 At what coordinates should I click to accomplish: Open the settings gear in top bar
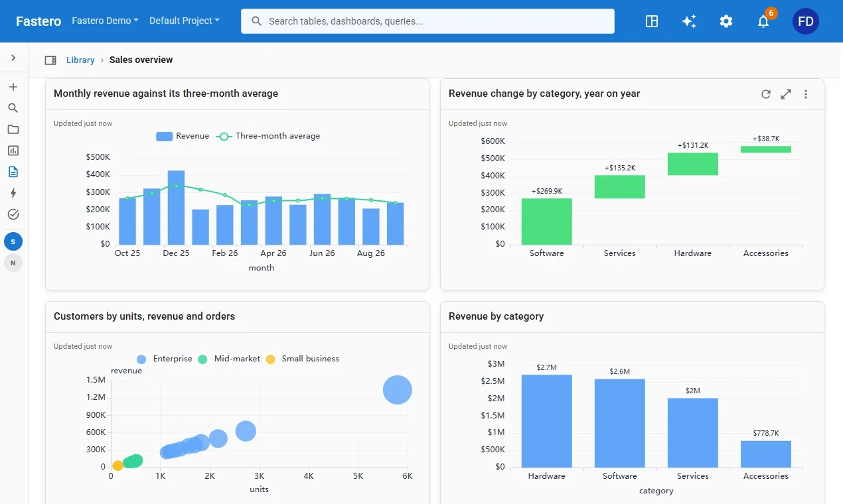coord(726,21)
